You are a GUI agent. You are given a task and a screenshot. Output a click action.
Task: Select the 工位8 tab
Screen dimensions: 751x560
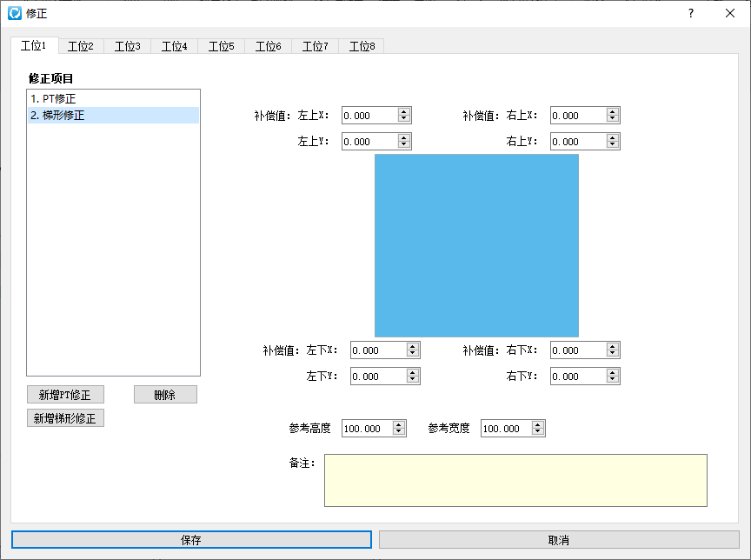(x=362, y=46)
